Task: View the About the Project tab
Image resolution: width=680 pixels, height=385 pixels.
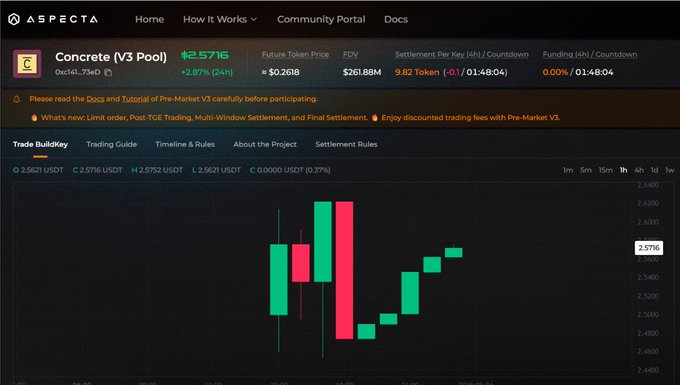Action: (265, 144)
